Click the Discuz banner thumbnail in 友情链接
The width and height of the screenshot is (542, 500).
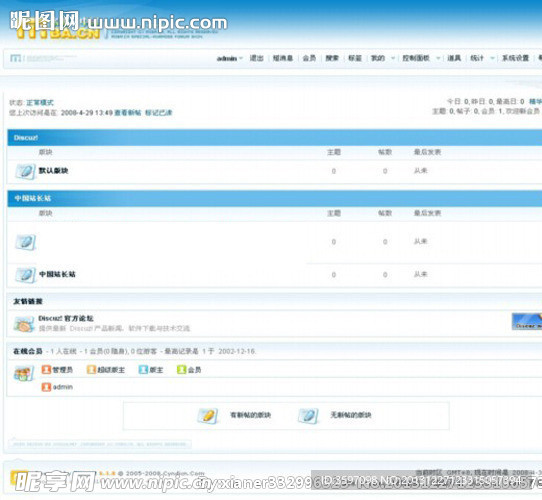click(x=527, y=322)
